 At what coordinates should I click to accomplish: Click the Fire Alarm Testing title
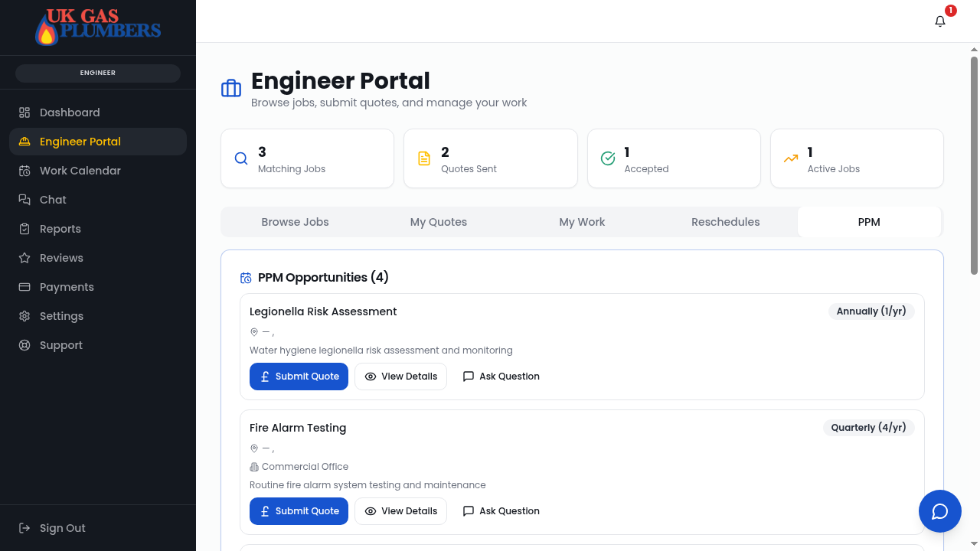(298, 428)
